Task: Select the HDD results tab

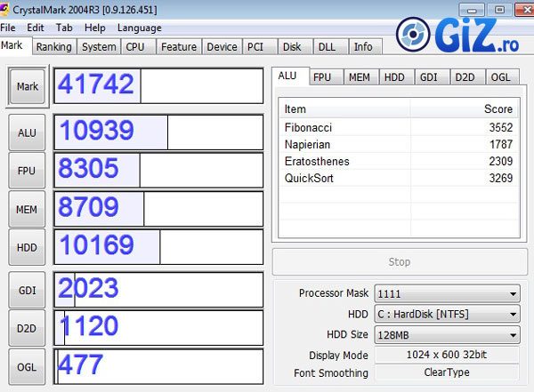Action: pyautogui.click(x=397, y=77)
